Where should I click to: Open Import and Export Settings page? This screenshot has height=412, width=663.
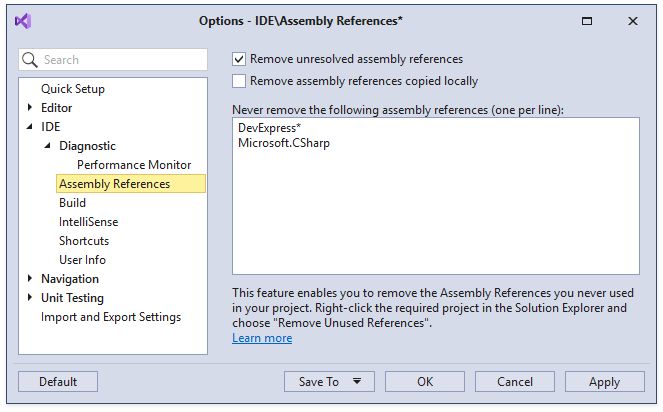[x=110, y=317]
